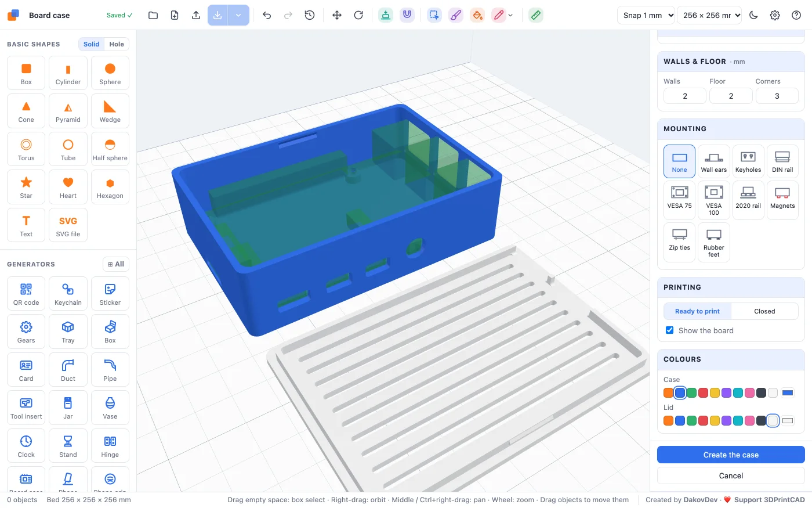Expand the download options arrow
This screenshot has width=812, height=508.
point(238,15)
